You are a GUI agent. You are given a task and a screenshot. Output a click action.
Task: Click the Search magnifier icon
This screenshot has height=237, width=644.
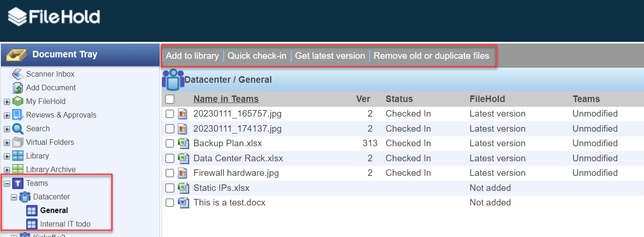[x=18, y=128]
